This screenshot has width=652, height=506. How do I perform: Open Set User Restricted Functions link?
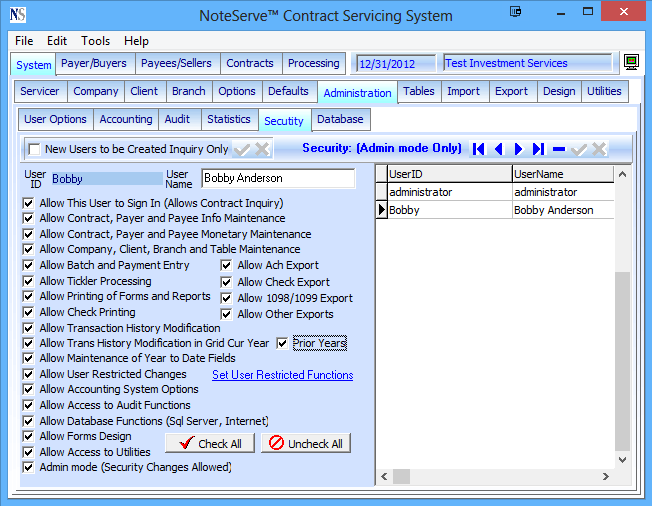(x=283, y=375)
